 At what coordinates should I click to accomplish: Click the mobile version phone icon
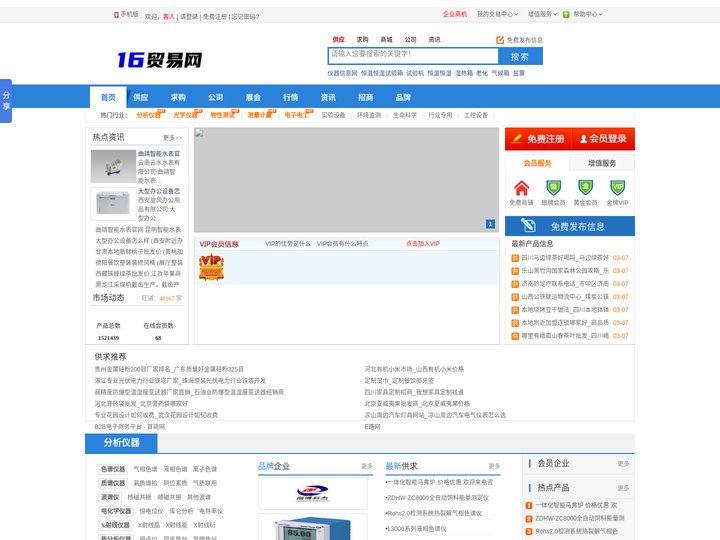coord(117,15)
